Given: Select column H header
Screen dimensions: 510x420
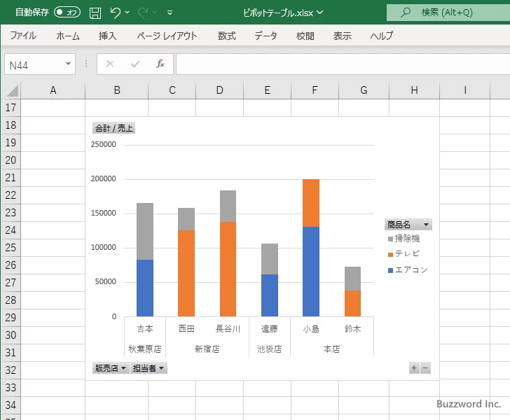Looking at the screenshot, I should [x=414, y=90].
